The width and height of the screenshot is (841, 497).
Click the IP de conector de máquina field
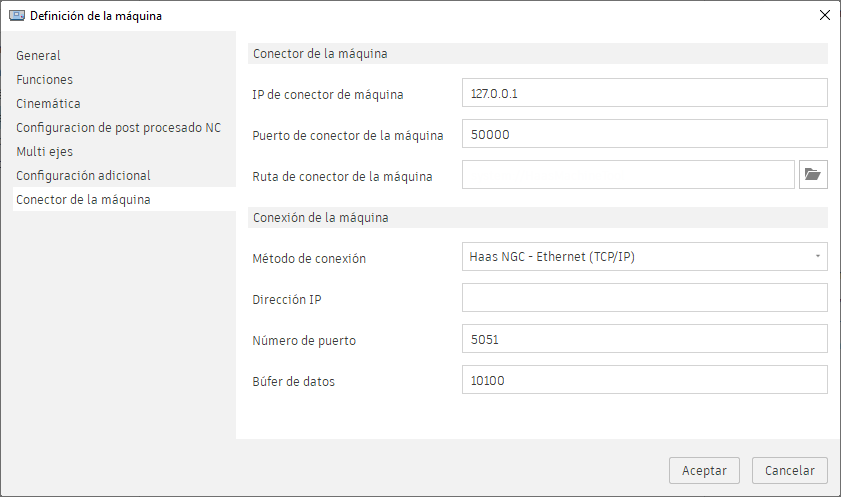pos(645,93)
